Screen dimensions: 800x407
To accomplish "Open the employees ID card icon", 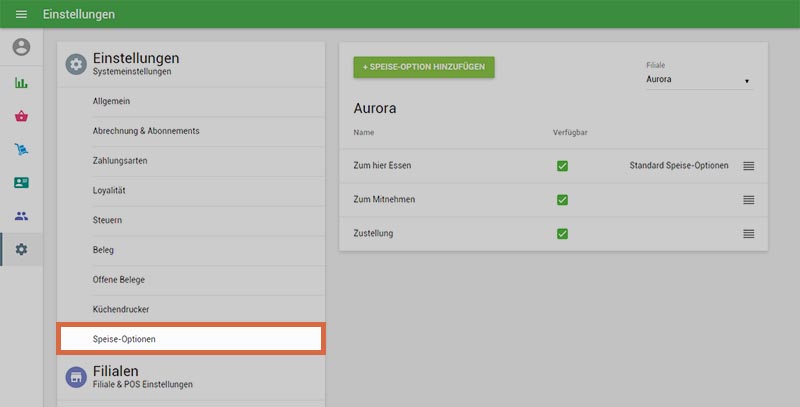I will (21, 183).
